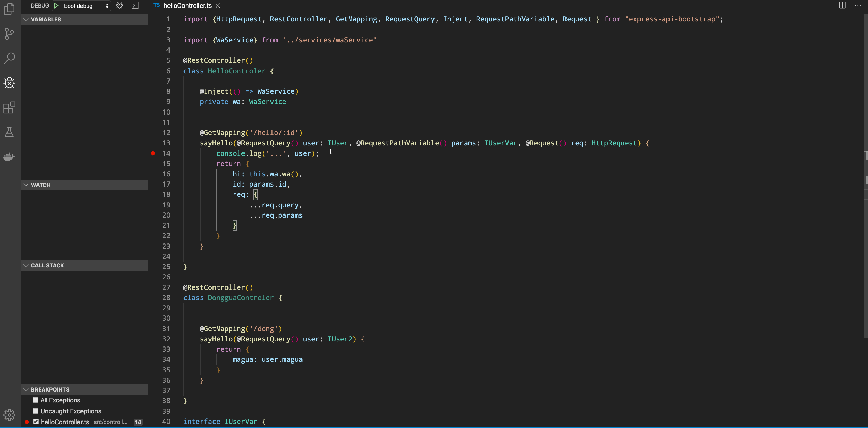
Task: Disable the helloController.ts breakpoint checkbox
Action: (x=36, y=422)
